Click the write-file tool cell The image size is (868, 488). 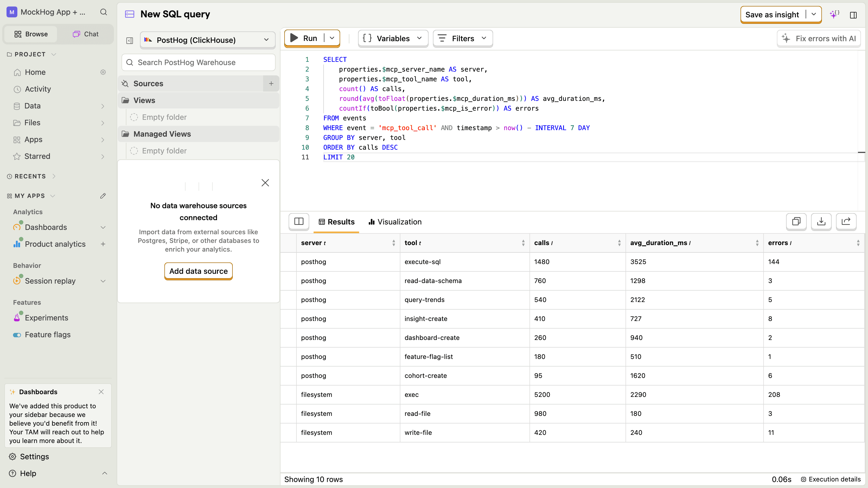[464, 432]
